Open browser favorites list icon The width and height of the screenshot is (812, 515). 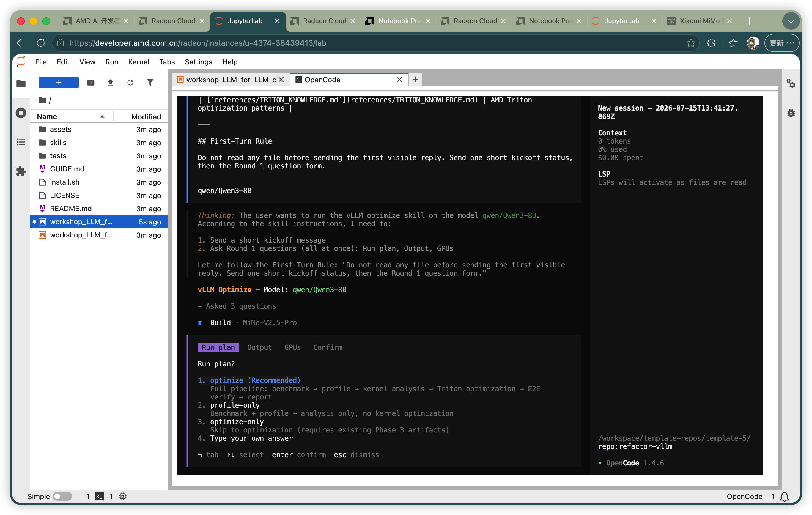point(733,43)
